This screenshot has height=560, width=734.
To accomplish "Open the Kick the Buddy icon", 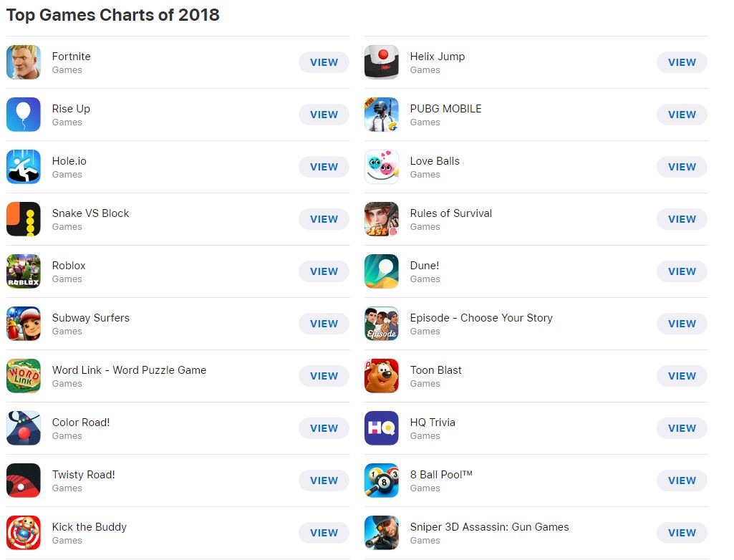I will point(24,533).
